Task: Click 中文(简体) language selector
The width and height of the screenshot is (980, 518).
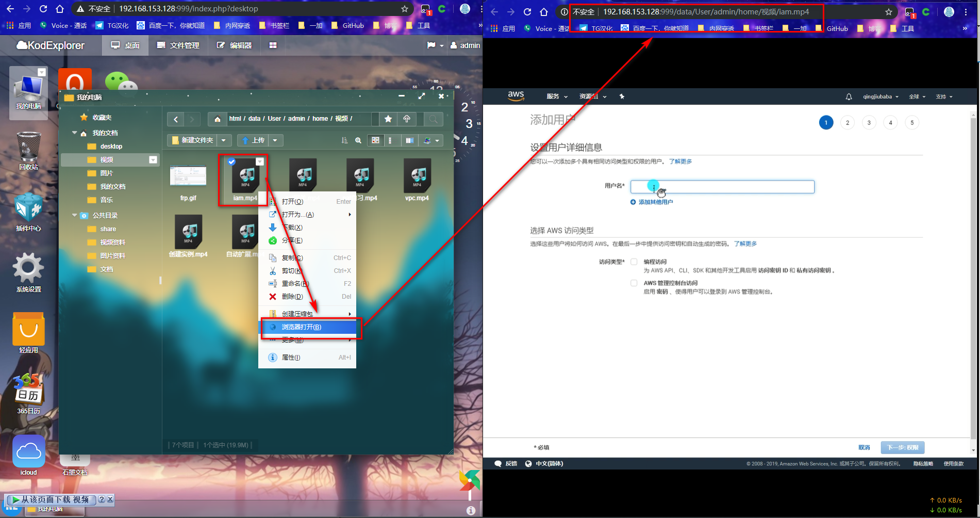Action: 544,463
